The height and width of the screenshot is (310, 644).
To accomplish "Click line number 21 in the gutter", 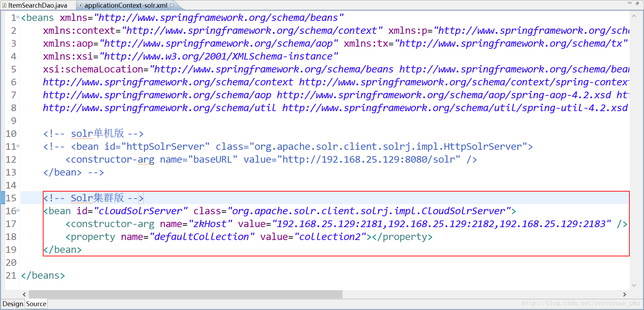I will click(11, 276).
